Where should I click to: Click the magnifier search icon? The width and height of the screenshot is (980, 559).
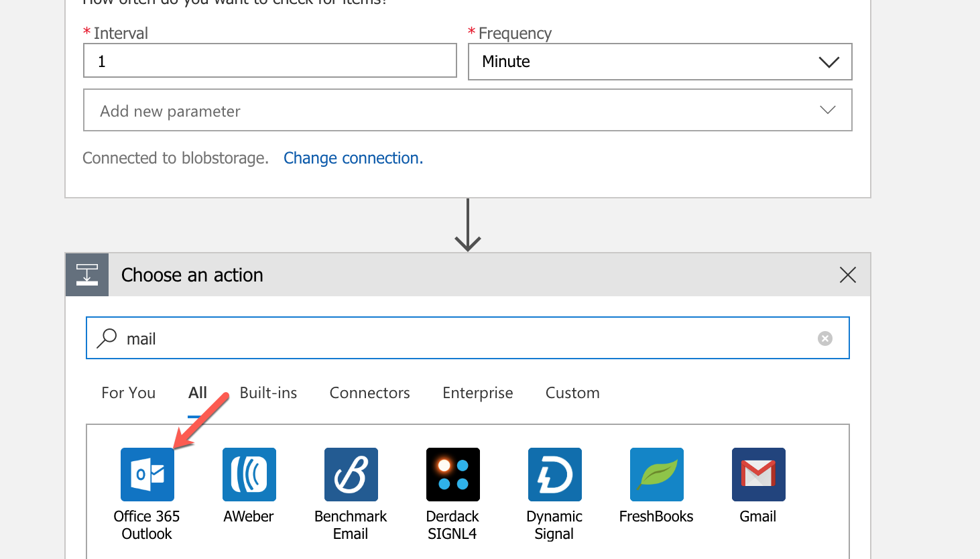click(x=107, y=338)
